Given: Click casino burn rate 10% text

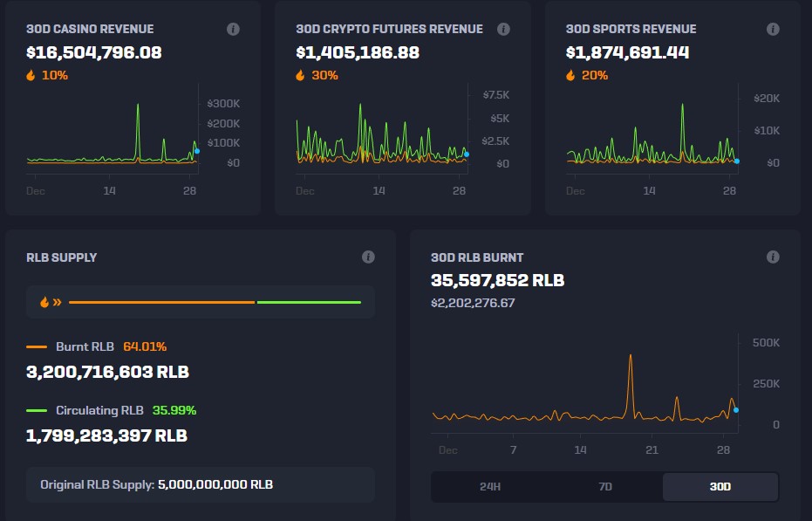Looking at the screenshot, I should point(54,75).
